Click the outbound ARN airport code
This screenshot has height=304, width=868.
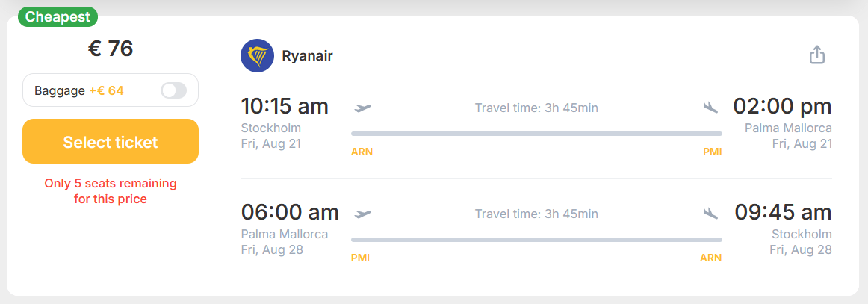[x=362, y=152]
